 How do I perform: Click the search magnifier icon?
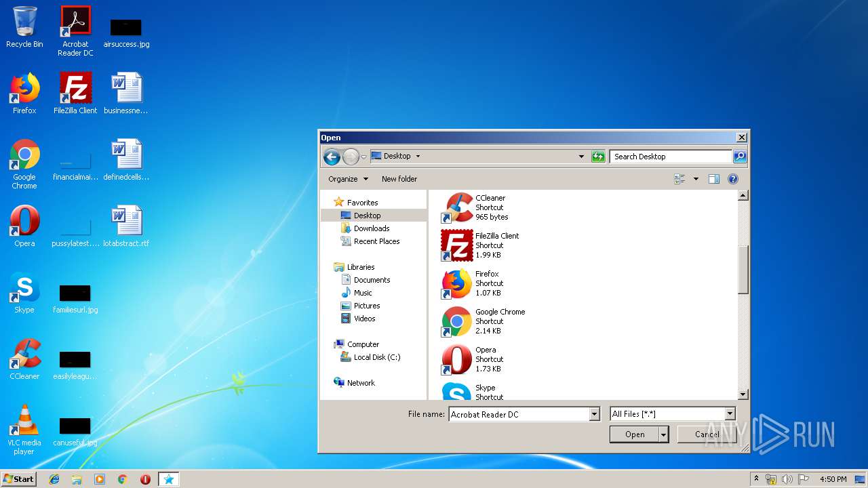(739, 157)
